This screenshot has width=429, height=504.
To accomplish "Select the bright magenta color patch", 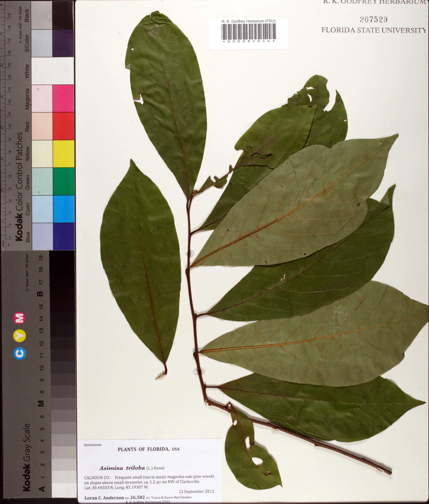I will tap(63, 99).
